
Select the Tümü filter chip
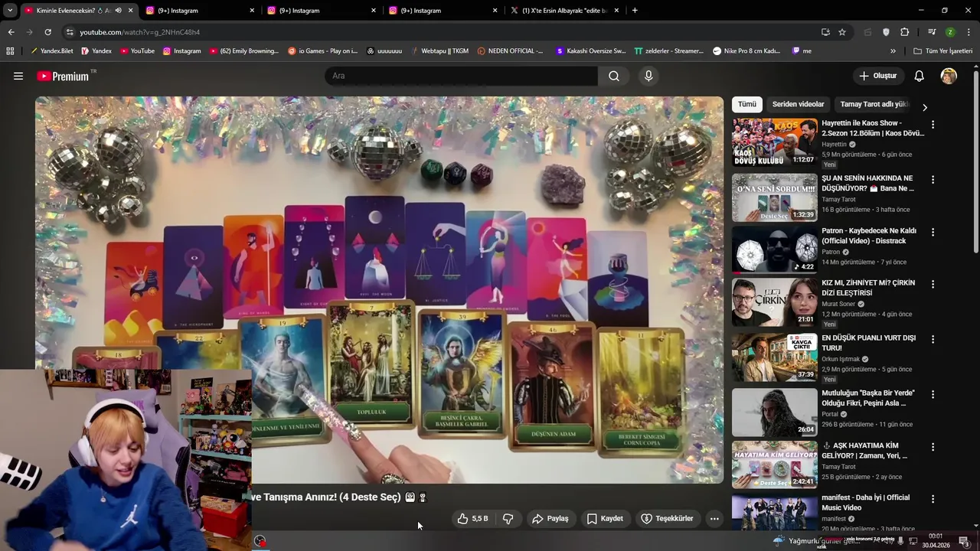[746, 104]
